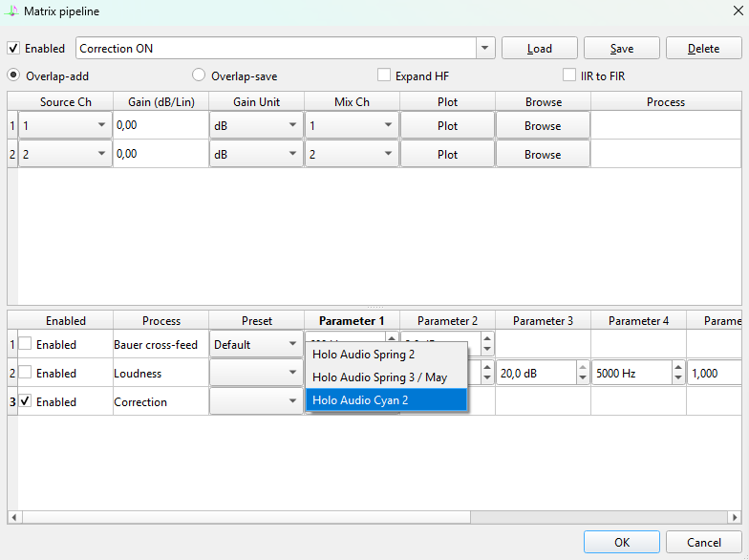Click the 5000 Hz spinner arrows
749x560 pixels.
[x=678, y=374]
